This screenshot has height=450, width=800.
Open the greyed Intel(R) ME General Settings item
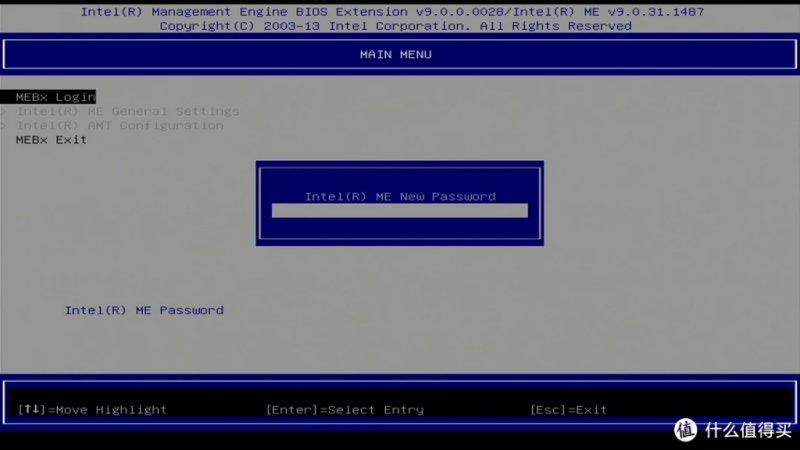click(x=128, y=111)
